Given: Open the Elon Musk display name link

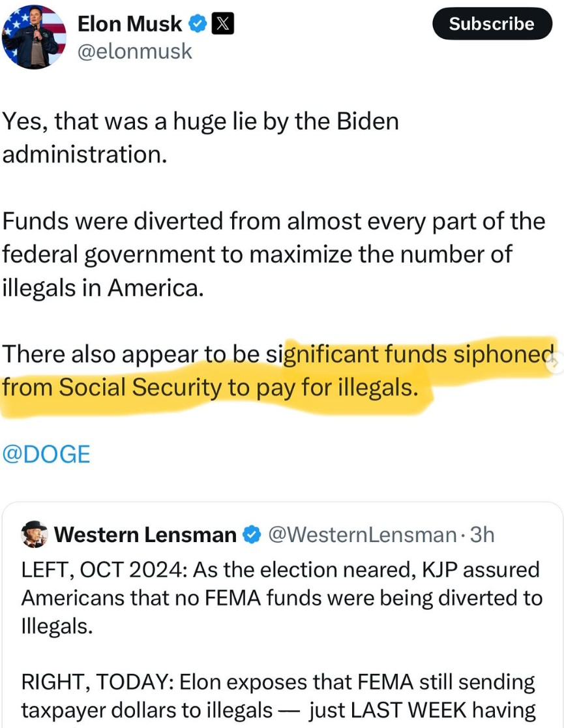Looking at the screenshot, I should [x=130, y=24].
